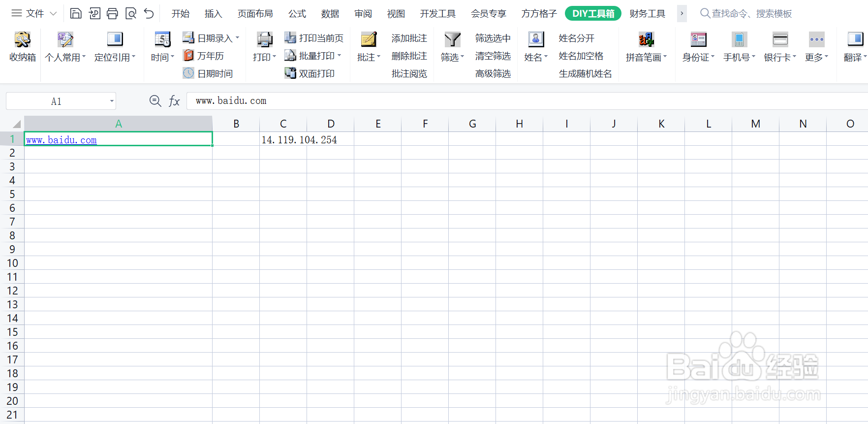Click the 拼音笔画 icon
Image resolution: width=868 pixels, height=424 pixels.
pyautogui.click(x=646, y=39)
